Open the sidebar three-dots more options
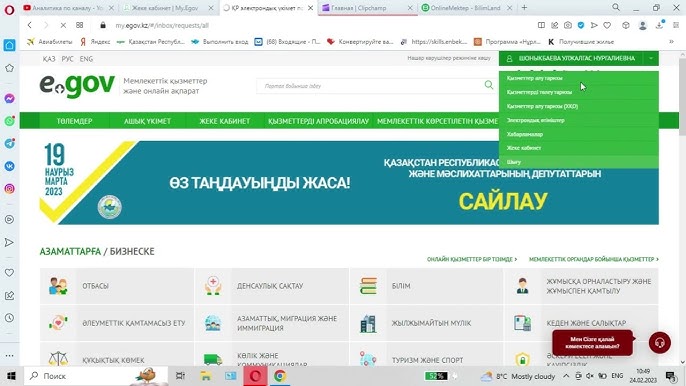 pos(9,356)
